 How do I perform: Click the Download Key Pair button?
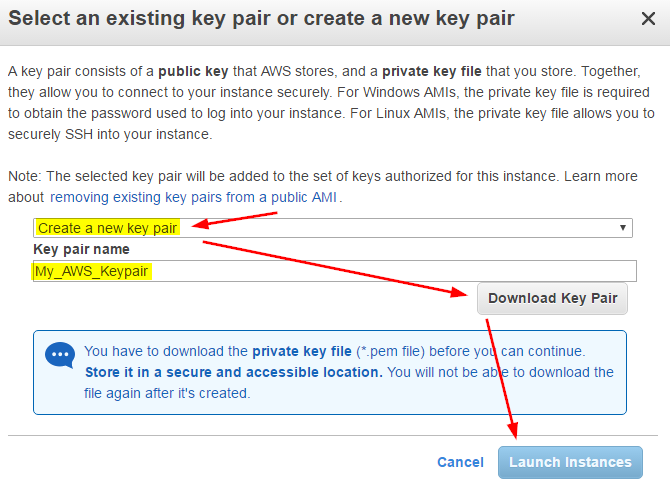click(552, 298)
